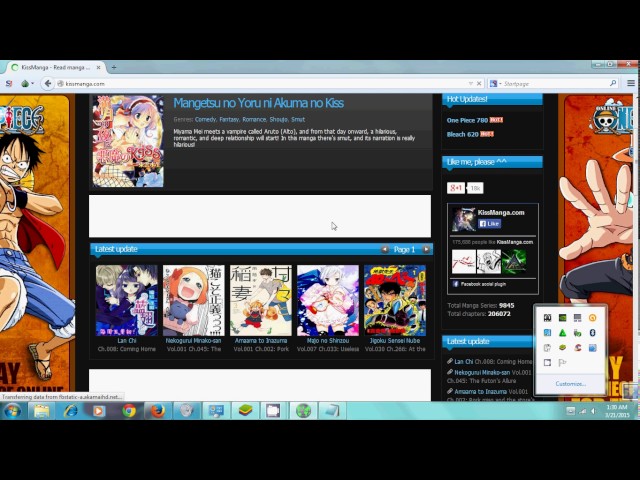
Task: Stop page loading with the X button
Action: coord(479,84)
